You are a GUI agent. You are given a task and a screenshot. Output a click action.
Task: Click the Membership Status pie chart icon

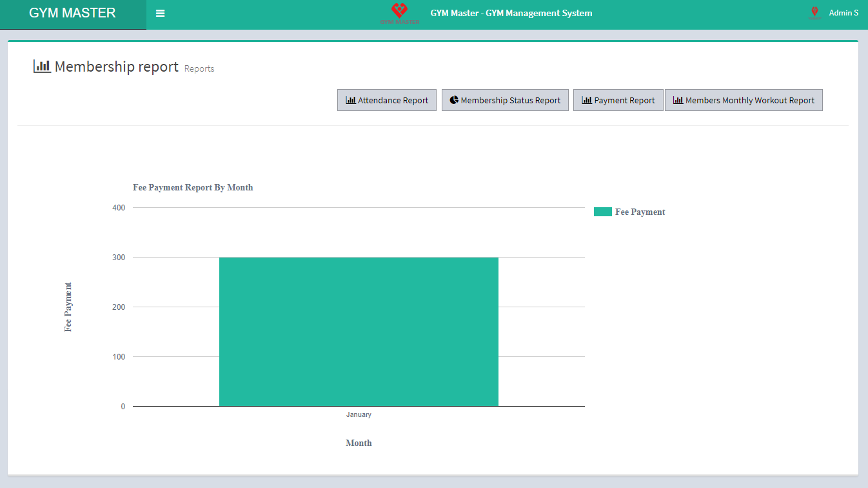454,100
